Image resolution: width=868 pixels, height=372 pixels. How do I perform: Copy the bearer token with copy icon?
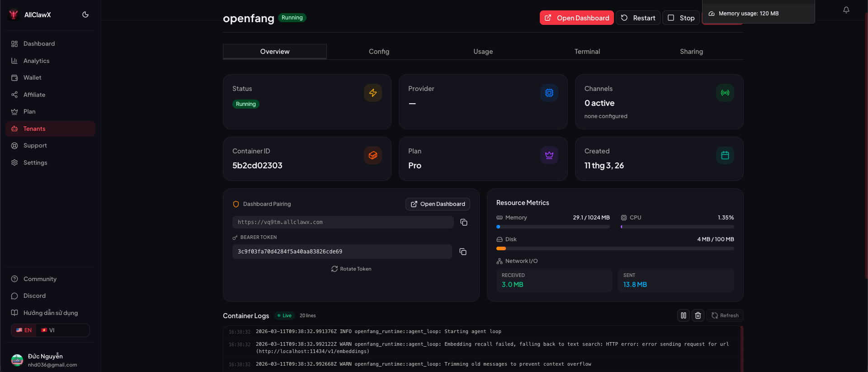pyautogui.click(x=463, y=252)
